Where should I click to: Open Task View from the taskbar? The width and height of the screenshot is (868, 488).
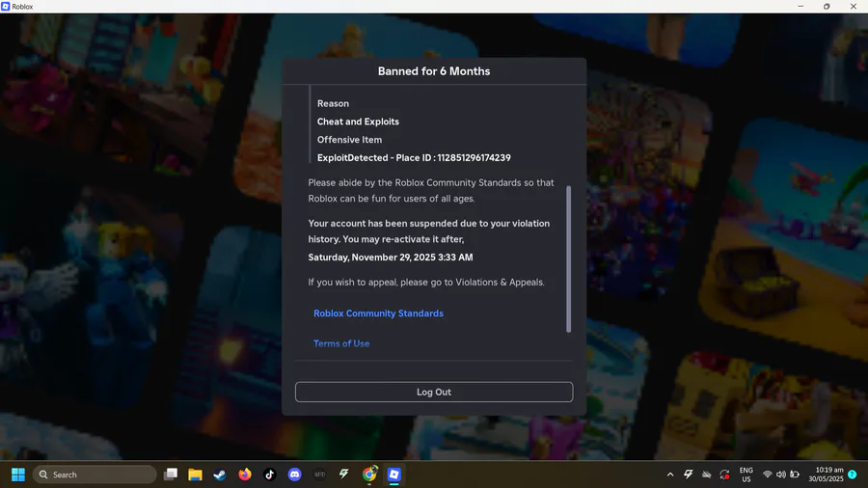[171, 474]
